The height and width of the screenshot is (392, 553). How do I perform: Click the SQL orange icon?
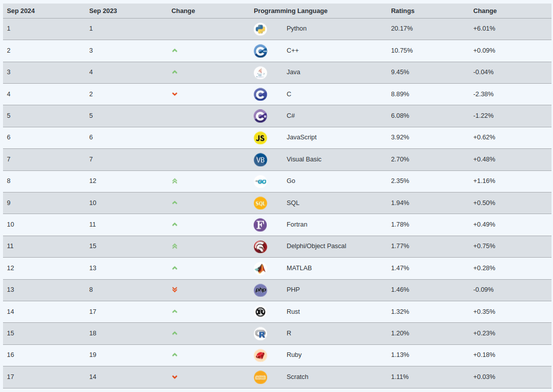click(x=260, y=203)
